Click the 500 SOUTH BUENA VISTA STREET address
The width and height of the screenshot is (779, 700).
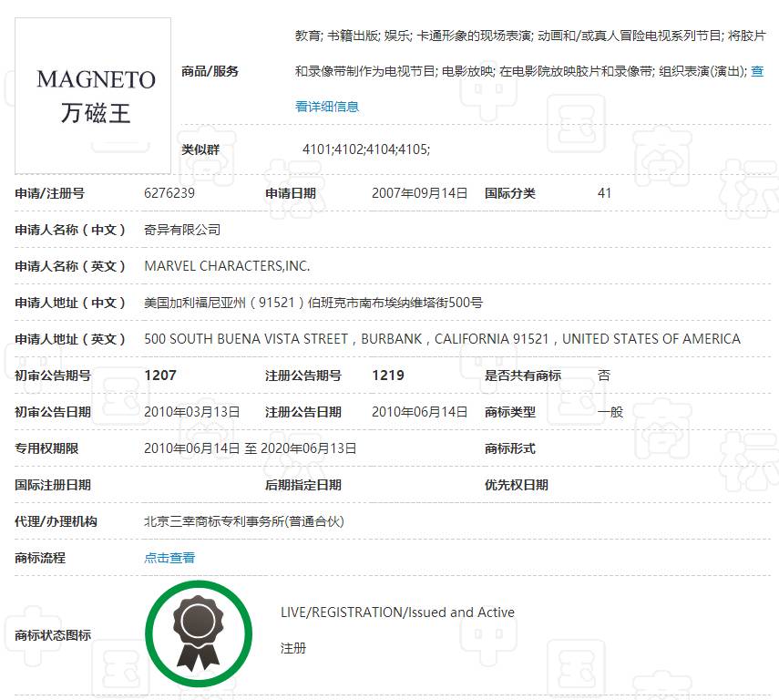pos(442,339)
